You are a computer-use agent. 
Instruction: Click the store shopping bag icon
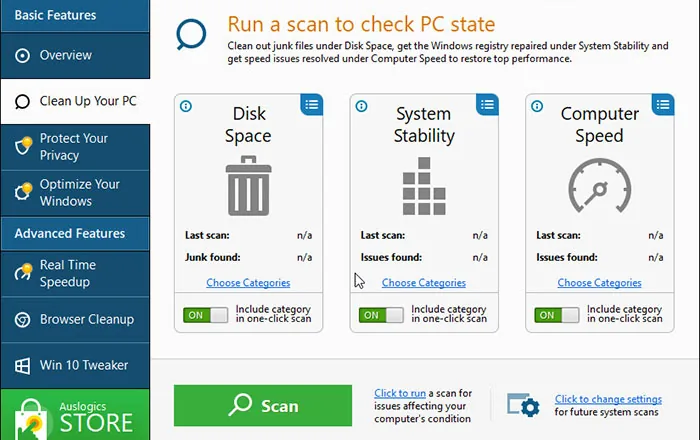click(31, 419)
